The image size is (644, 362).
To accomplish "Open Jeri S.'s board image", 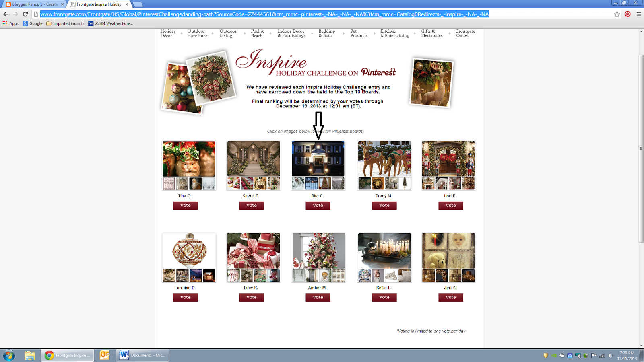I will (448, 257).
